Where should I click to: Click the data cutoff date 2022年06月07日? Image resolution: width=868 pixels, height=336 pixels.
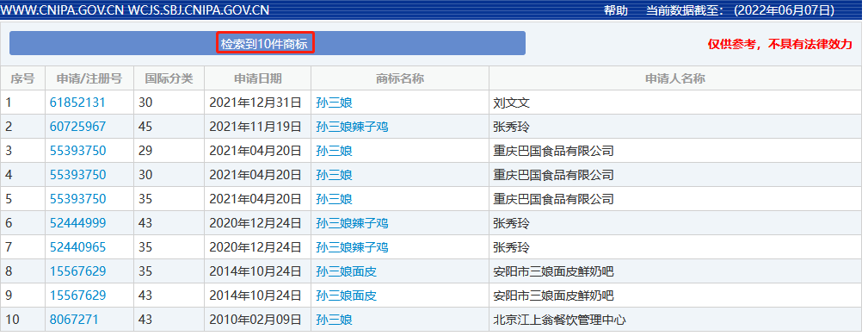click(785, 10)
